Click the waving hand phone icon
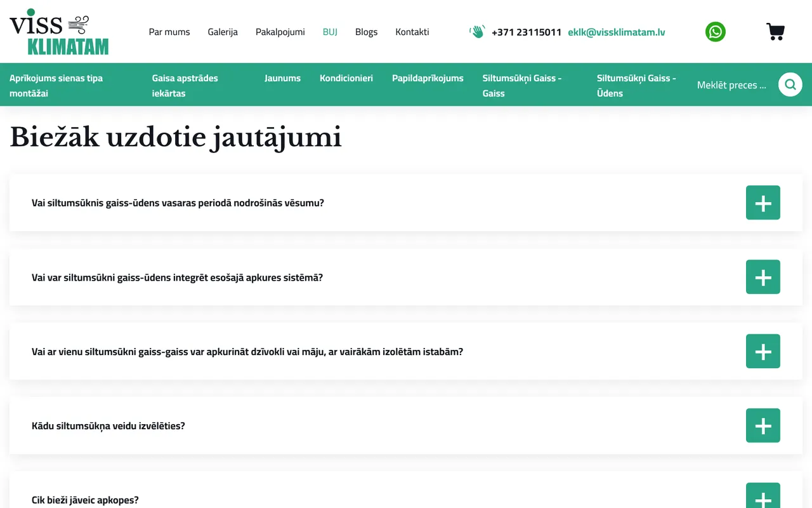 point(477,32)
